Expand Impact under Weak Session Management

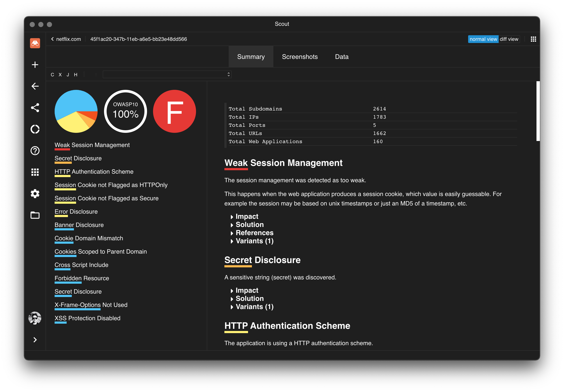247,216
